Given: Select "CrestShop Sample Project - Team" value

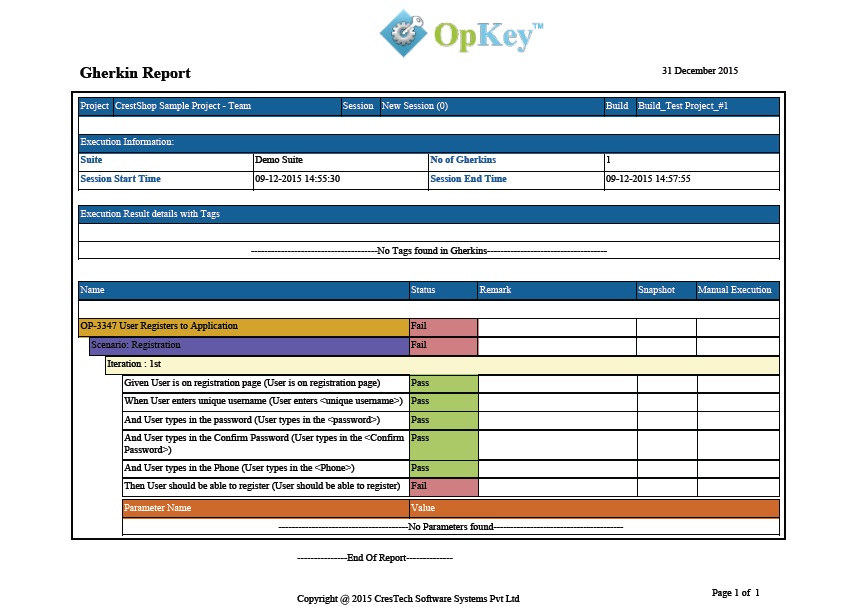Looking at the screenshot, I should pos(183,106).
